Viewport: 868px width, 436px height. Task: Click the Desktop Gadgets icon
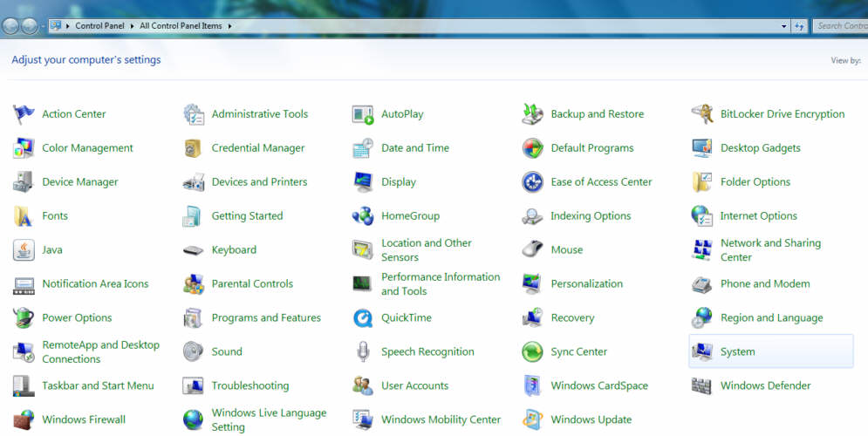pyautogui.click(x=702, y=147)
